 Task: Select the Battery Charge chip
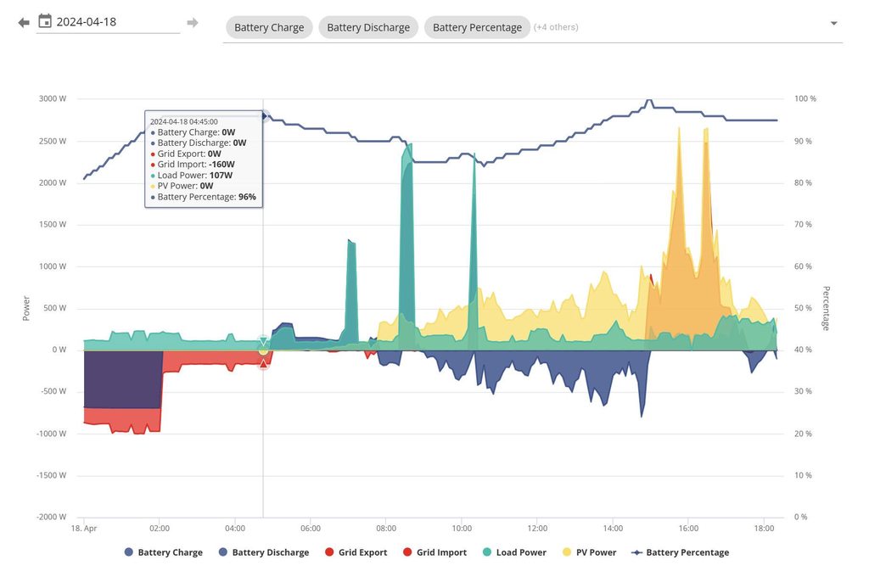click(x=269, y=27)
